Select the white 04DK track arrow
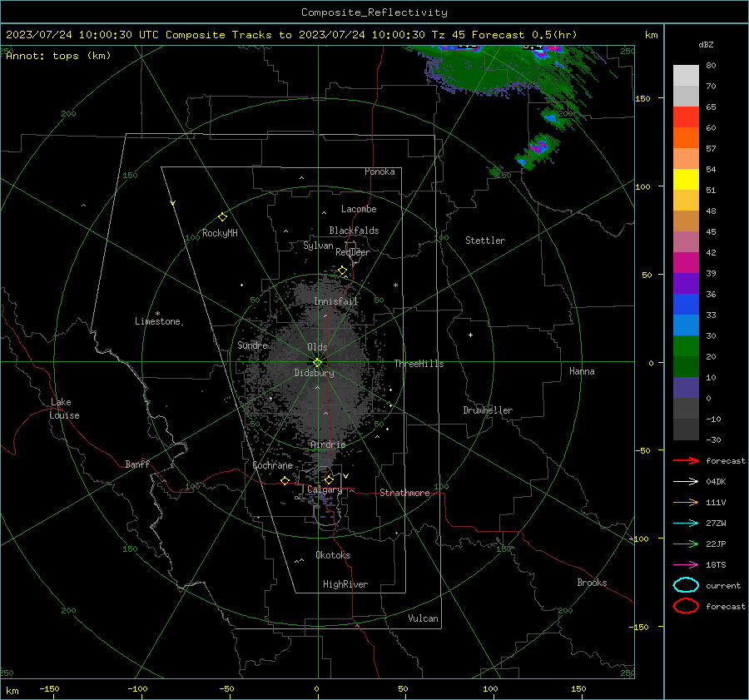749x700 pixels. (686, 481)
